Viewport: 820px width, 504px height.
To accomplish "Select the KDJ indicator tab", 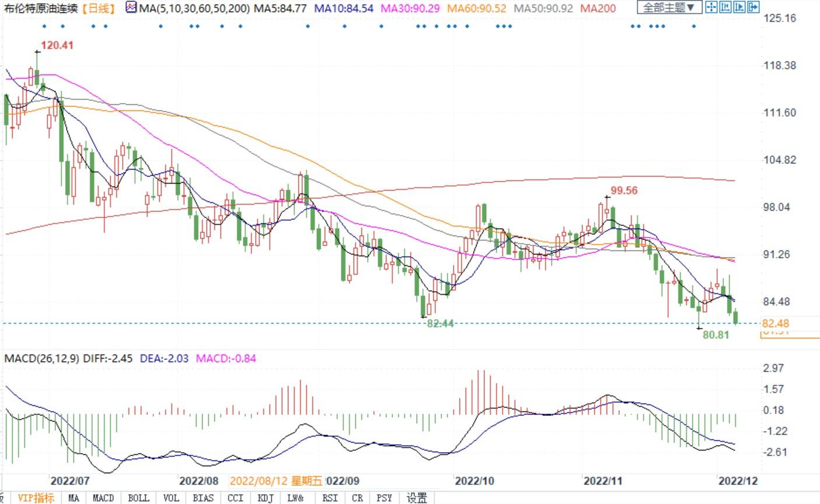I will point(266,498).
